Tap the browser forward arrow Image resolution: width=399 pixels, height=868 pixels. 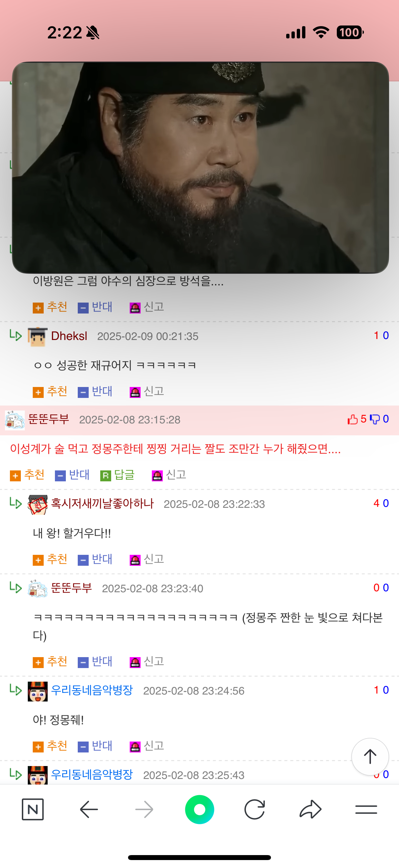tap(144, 809)
